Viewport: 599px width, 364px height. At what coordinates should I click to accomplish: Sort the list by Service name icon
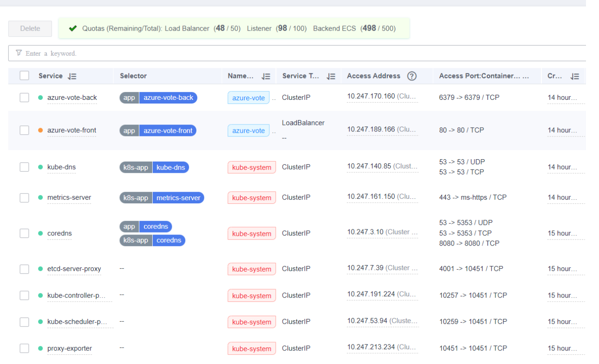click(x=72, y=77)
